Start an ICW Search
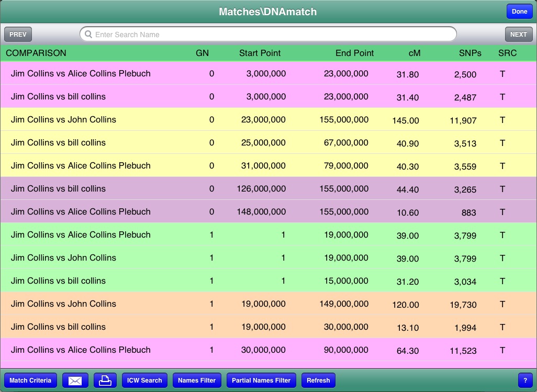 click(x=144, y=380)
